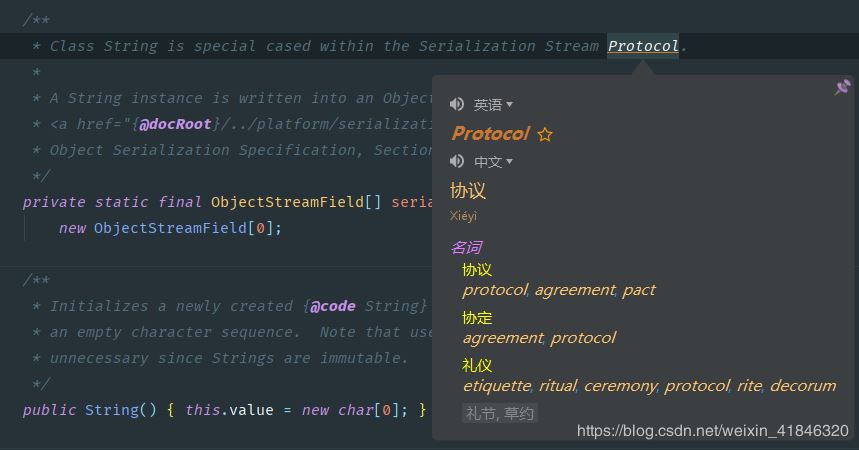
Task: Click the underlined Protocol word in editor
Action: click(x=643, y=46)
